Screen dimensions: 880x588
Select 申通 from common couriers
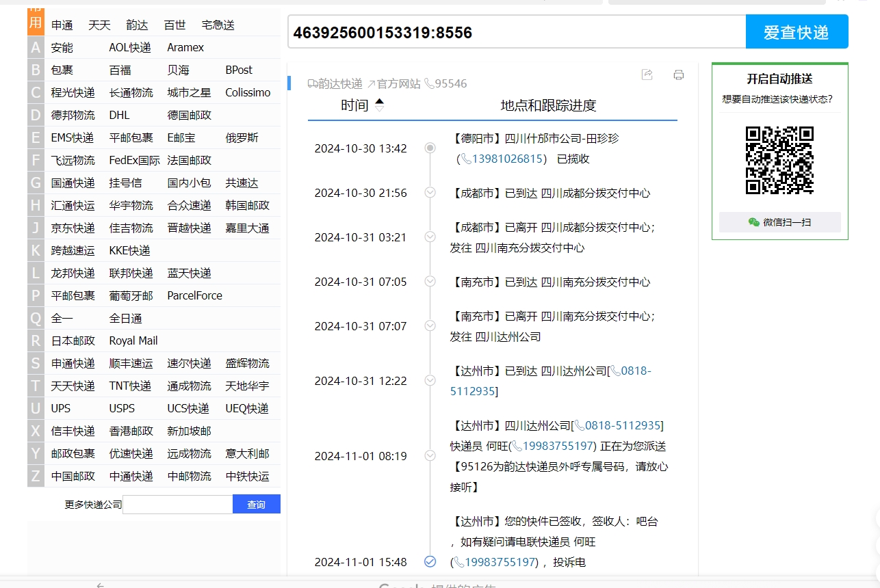click(x=62, y=25)
